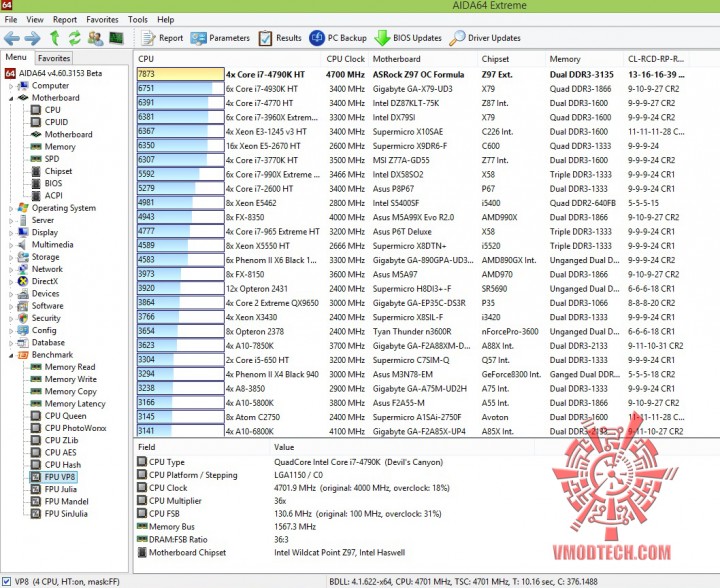This screenshot has width=720, height=588.
Task: Expand the Security tree node
Action: pyautogui.click(x=11, y=319)
